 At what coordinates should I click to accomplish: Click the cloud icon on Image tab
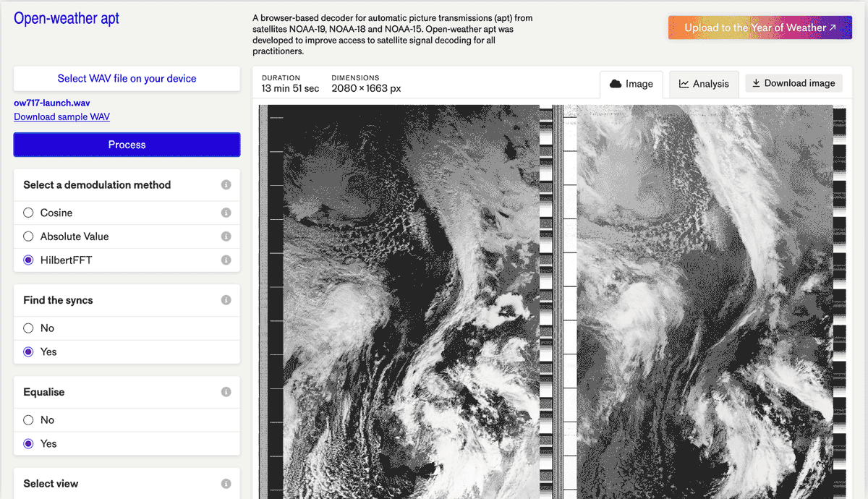point(616,84)
